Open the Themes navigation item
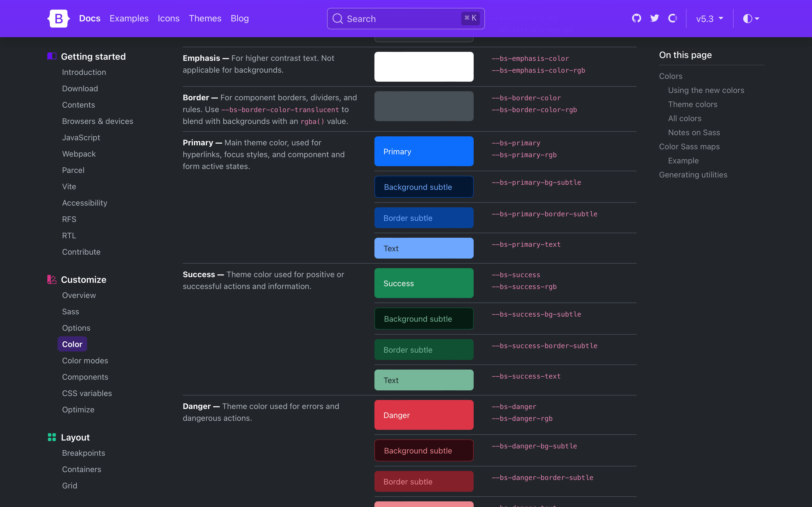 [x=205, y=18]
